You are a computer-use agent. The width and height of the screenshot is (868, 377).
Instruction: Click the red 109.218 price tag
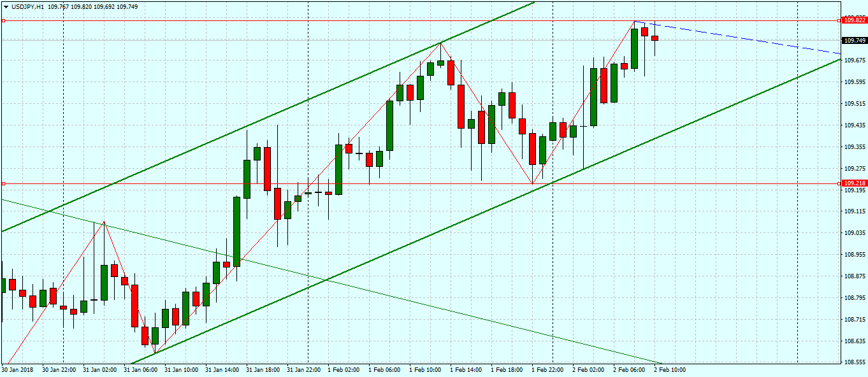[x=854, y=183]
